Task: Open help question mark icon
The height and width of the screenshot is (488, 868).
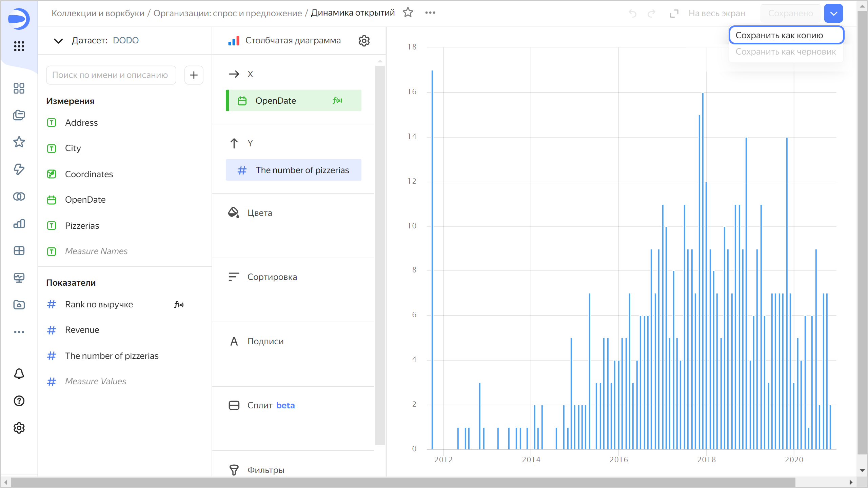Action: pyautogui.click(x=19, y=401)
